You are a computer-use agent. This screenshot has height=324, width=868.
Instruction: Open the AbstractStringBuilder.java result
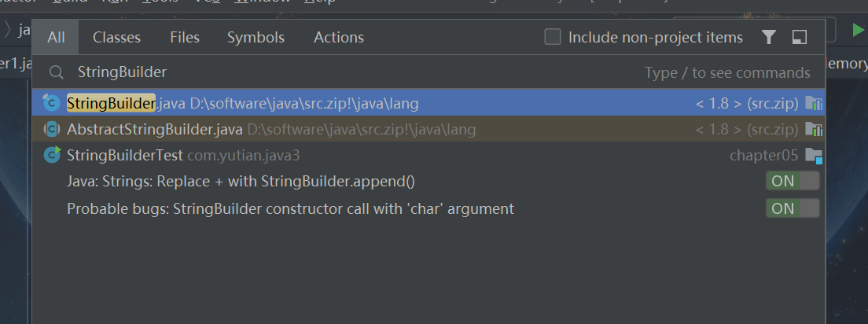click(155, 129)
